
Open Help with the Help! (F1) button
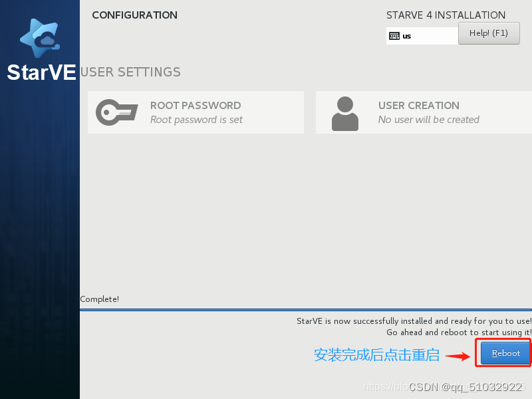tap(489, 33)
